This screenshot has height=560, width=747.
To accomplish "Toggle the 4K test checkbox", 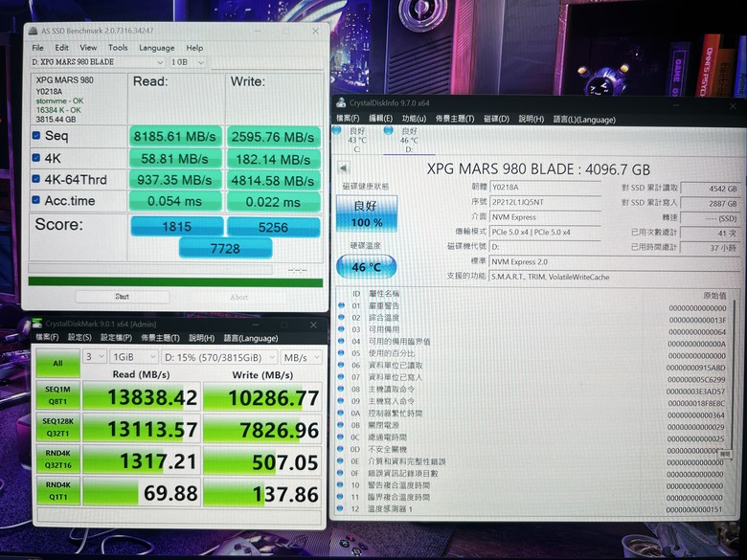I will point(36,157).
